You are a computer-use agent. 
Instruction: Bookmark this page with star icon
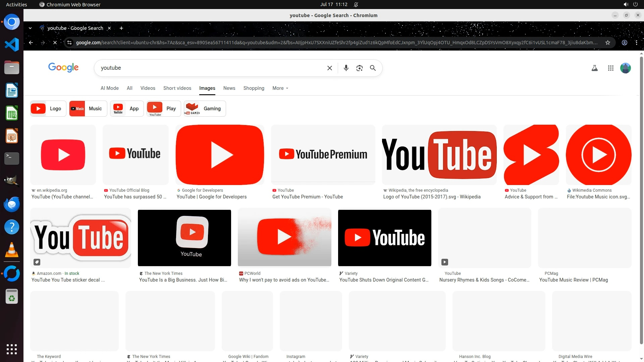click(x=607, y=43)
